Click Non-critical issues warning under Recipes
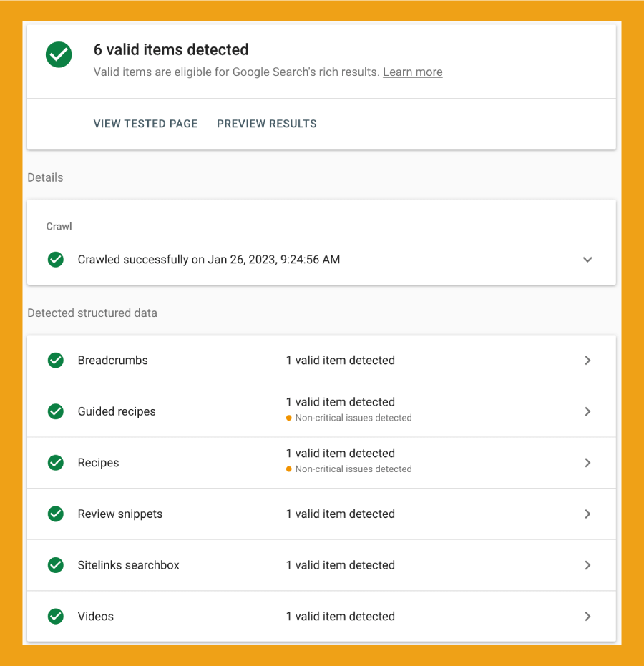The height and width of the screenshot is (666, 644). click(349, 469)
